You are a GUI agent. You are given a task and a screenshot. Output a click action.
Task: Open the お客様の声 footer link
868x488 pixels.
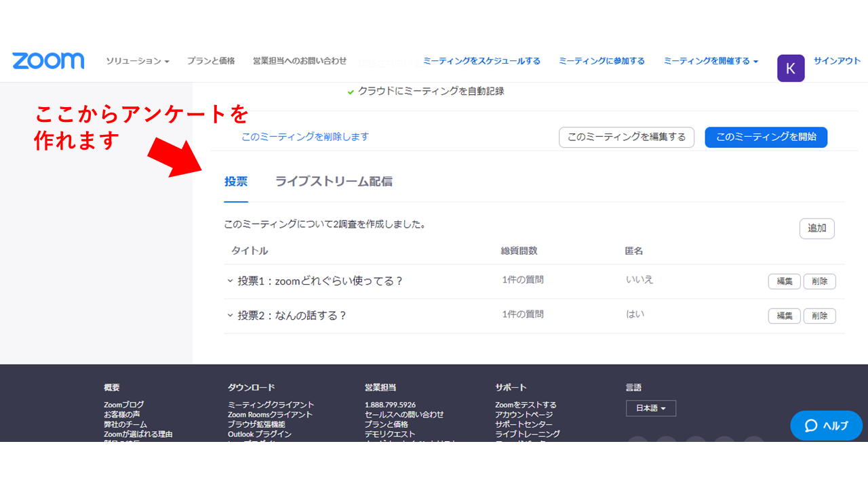[x=122, y=414]
